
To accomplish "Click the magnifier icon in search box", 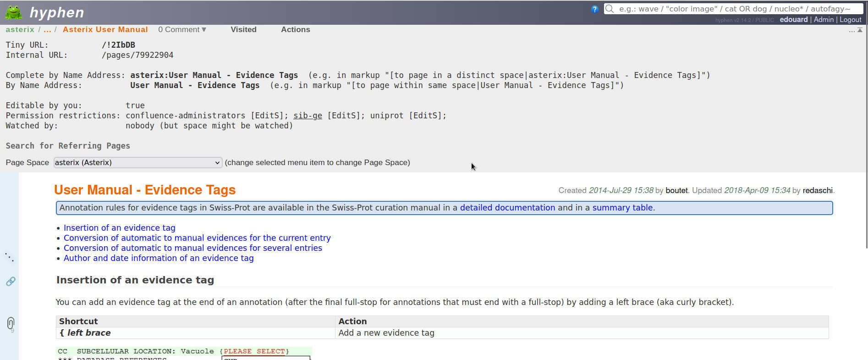I will [x=610, y=9].
